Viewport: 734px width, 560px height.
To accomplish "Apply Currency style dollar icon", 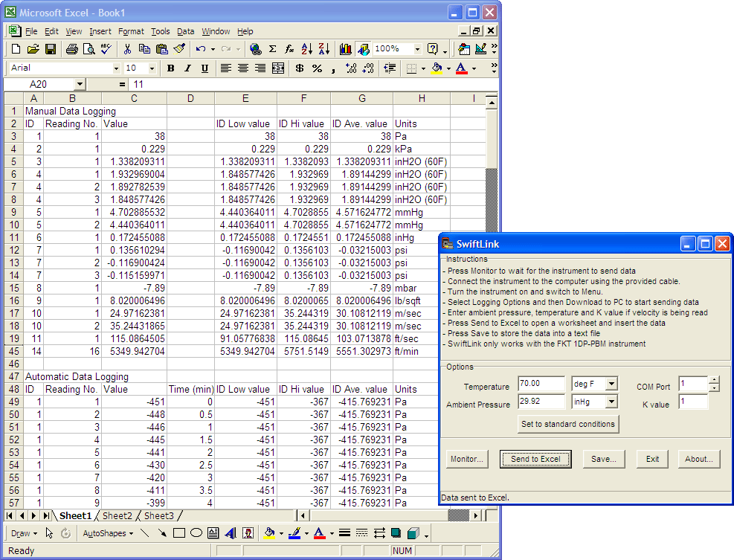I will tap(300, 68).
